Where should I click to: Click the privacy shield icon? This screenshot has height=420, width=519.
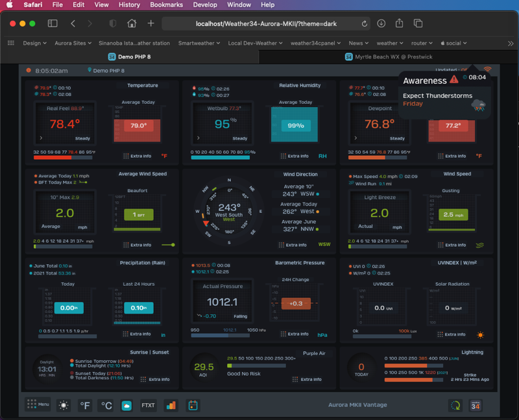pos(113,23)
